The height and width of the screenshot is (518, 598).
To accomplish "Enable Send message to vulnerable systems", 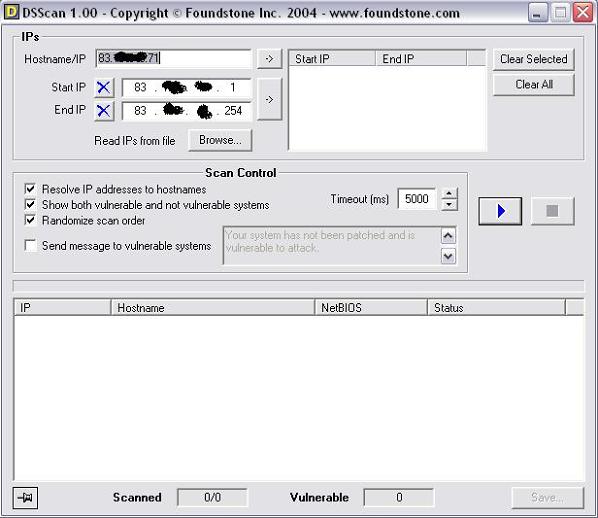I will (x=30, y=245).
